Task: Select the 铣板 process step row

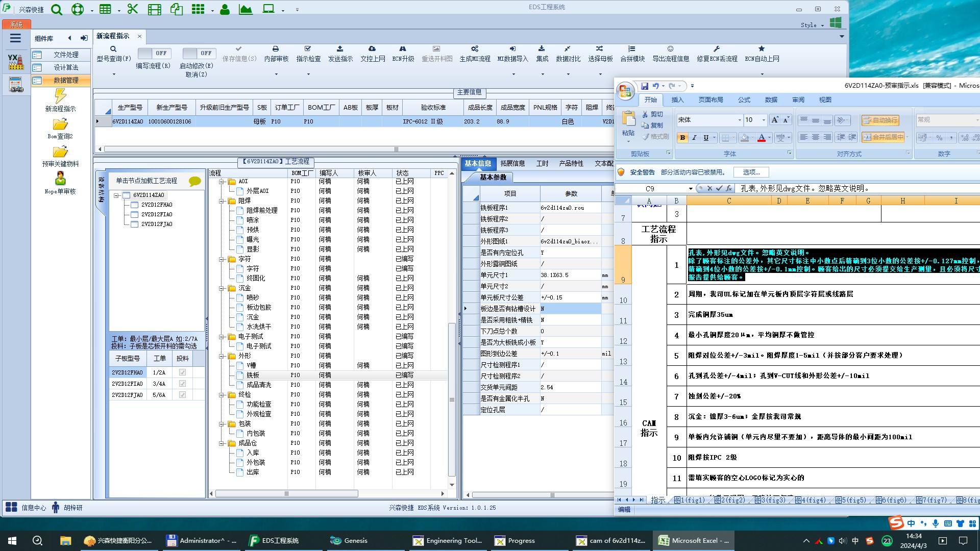Action: click(253, 375)
